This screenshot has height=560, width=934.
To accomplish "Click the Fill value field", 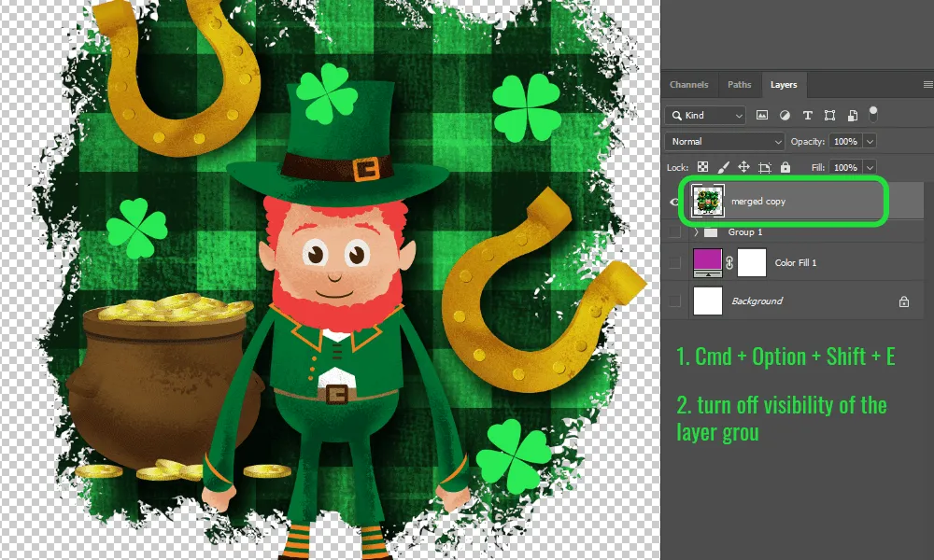I will point(845,167).
